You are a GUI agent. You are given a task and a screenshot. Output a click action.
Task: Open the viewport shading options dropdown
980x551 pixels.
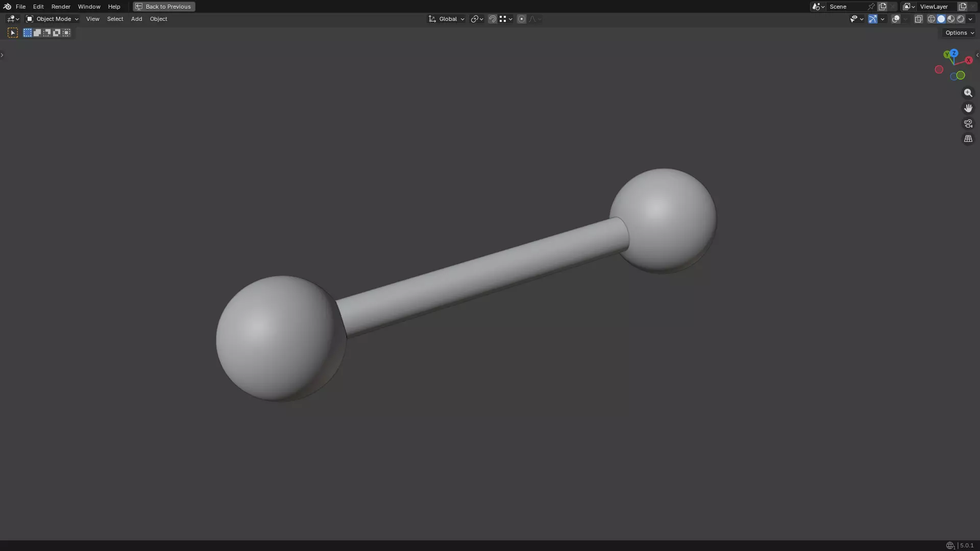970,19
